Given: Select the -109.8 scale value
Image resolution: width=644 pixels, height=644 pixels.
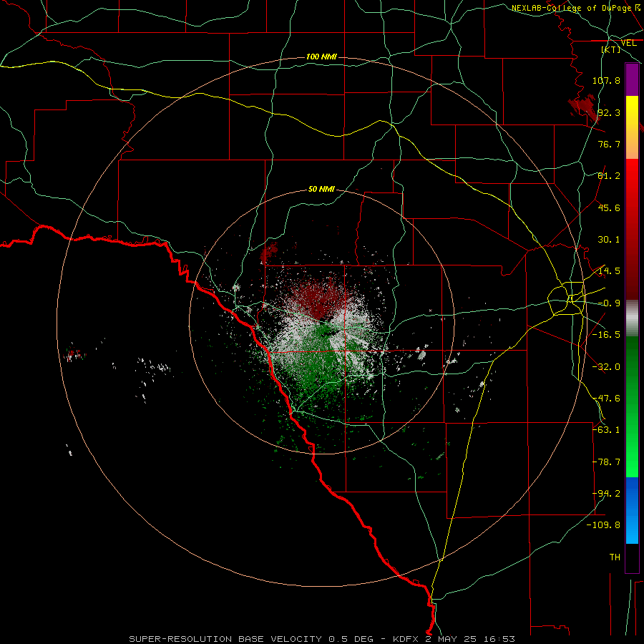Looking at the screenshot, I should pyautogui.click(x=603, y=525).
